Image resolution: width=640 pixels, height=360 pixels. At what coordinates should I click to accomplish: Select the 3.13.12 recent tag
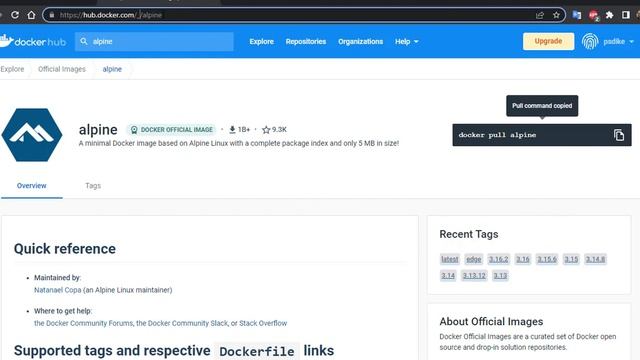coord(474,276)
